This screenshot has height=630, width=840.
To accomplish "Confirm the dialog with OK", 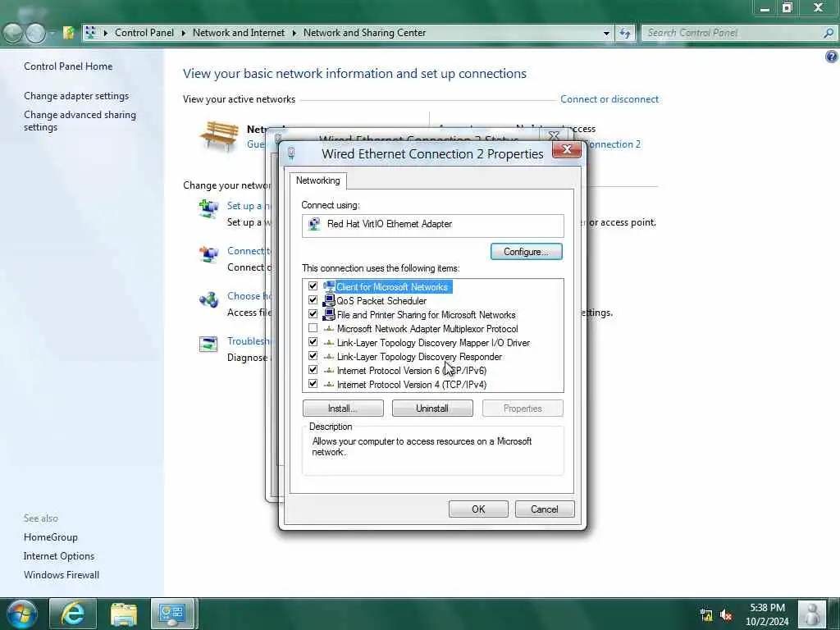I will 478,509.
